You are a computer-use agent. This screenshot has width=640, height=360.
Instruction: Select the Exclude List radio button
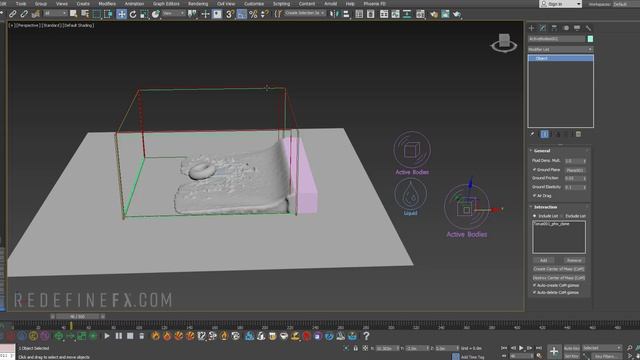pyautogui.click(x=562, y=216)
